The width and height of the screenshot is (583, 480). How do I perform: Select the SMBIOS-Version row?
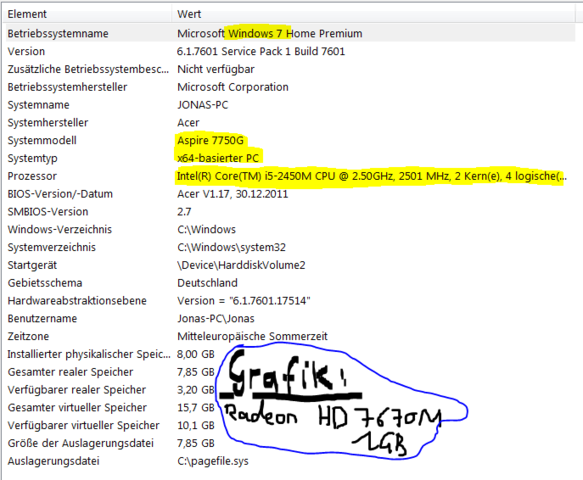pos(290,212)
